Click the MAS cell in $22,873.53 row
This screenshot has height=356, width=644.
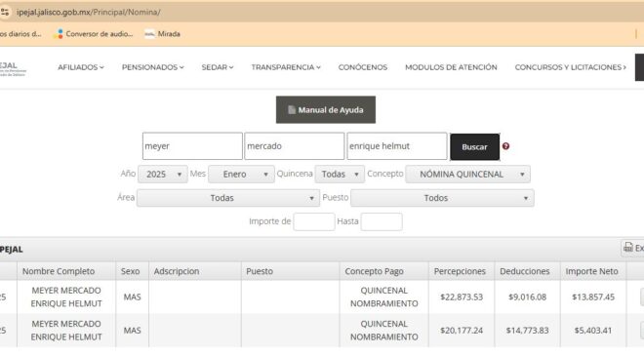click(132, 297)
